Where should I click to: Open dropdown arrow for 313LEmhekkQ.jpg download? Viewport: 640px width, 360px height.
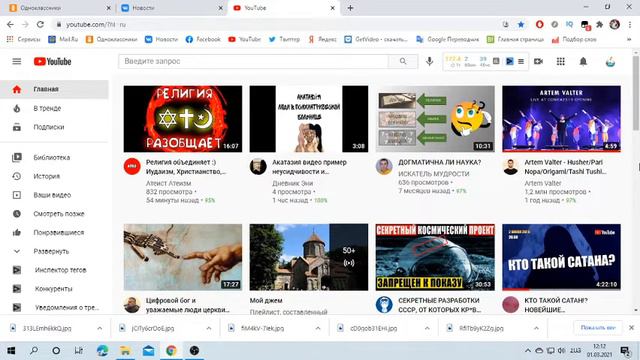(100, 328)
